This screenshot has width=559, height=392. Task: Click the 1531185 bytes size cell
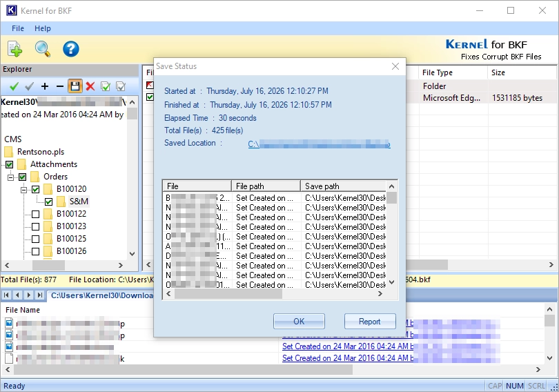point(517,98)
